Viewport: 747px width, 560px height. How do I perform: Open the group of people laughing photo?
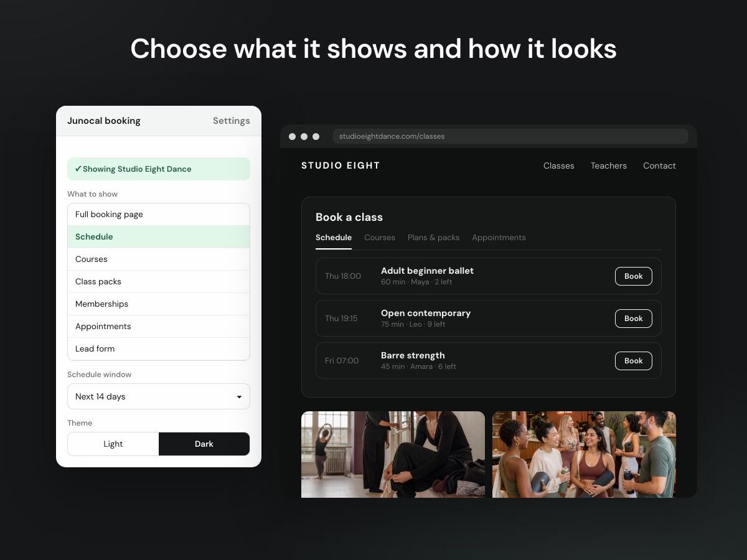[584, 454]
